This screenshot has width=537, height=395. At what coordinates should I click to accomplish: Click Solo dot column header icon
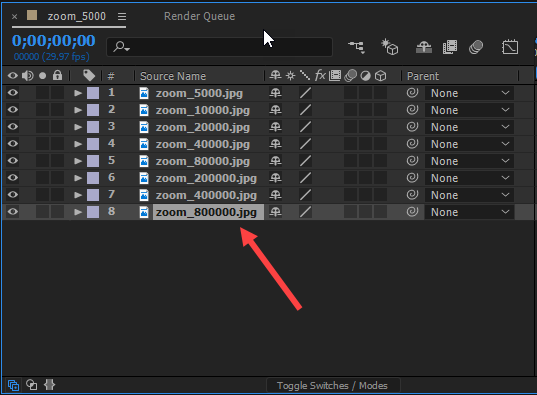[x=42, y=76]
